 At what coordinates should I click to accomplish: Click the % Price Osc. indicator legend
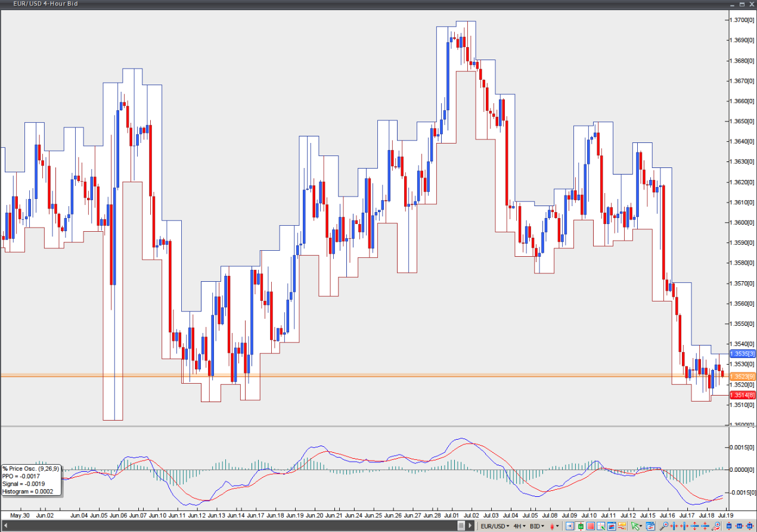[x=31, y=480]
